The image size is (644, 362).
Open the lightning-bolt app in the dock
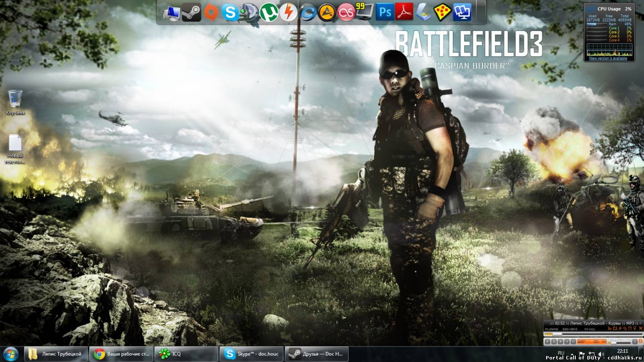(288, 13)
